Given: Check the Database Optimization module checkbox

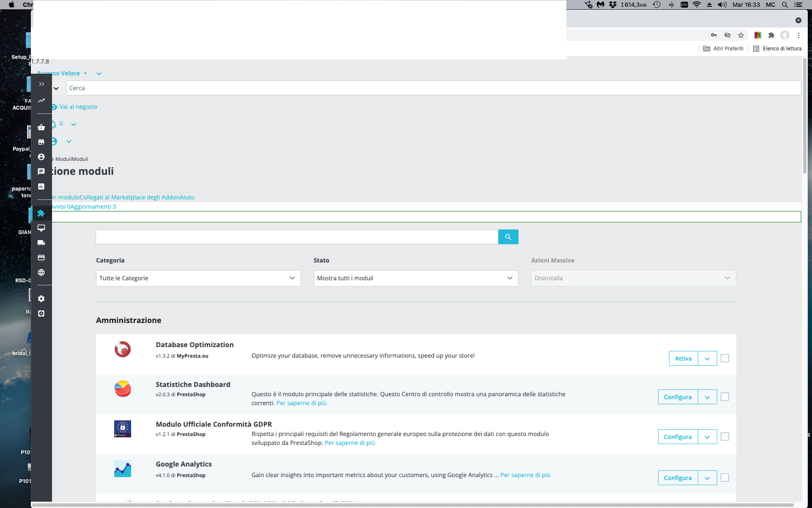Looking at the screenshot, I should pos(724,358).
